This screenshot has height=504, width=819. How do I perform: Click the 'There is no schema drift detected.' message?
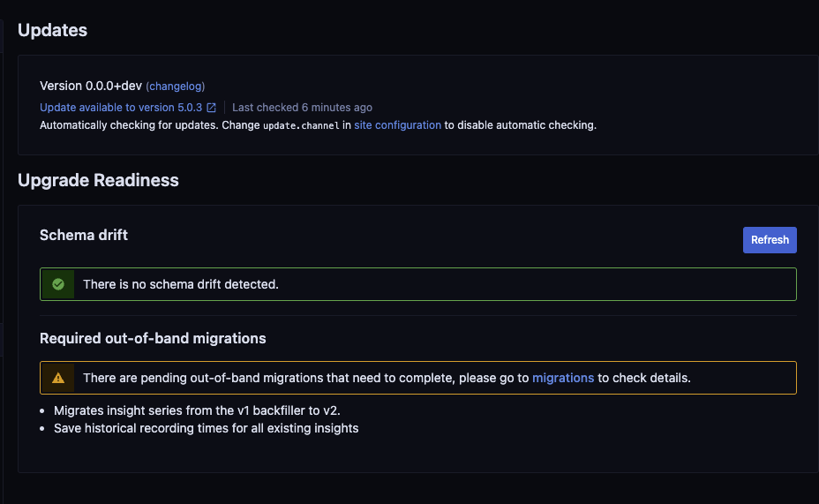pyautogui.click(x=181, y=284)
